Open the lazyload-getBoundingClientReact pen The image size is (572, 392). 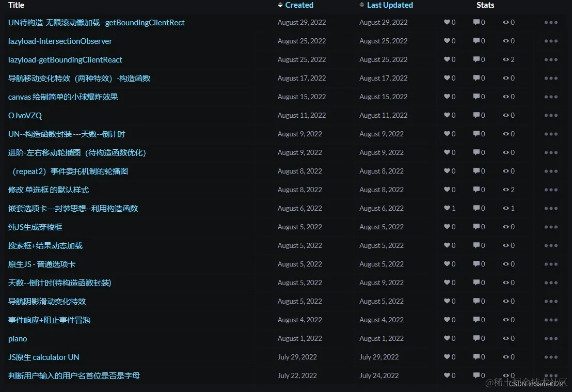(x=65, y=60)
